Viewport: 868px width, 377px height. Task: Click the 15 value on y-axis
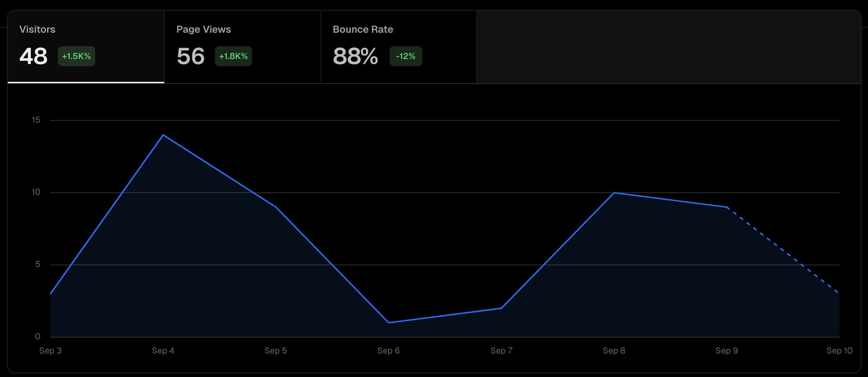pos(36,120)
